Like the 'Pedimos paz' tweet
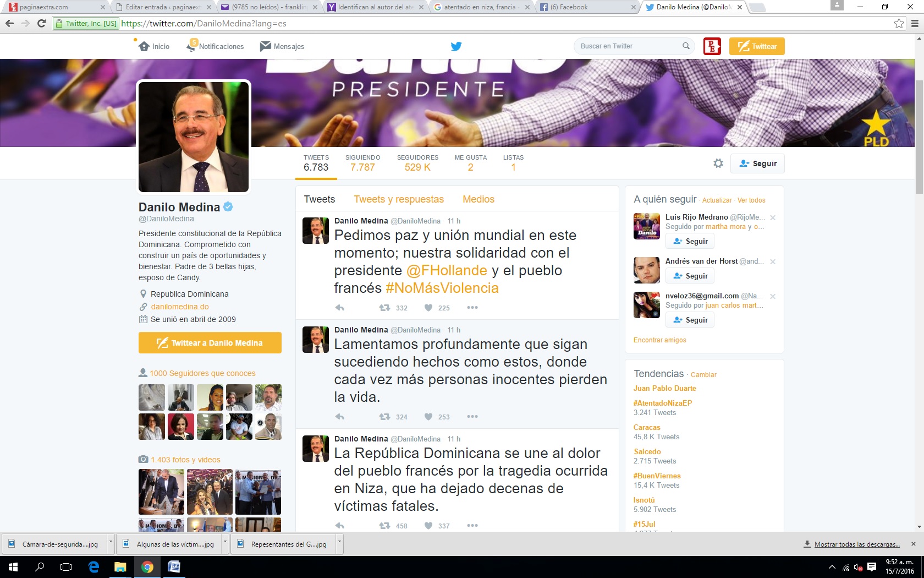The height and width of the screenshot is (578, 924). [428, 308]
